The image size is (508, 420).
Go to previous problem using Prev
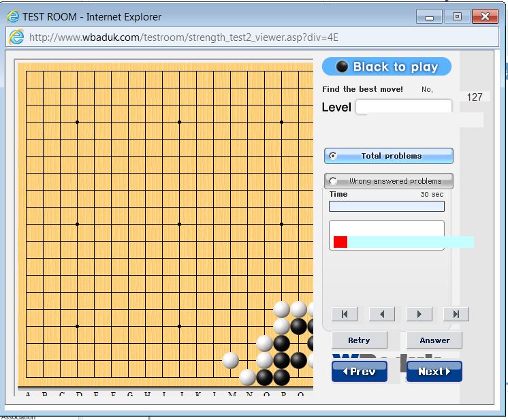(359, 371)
